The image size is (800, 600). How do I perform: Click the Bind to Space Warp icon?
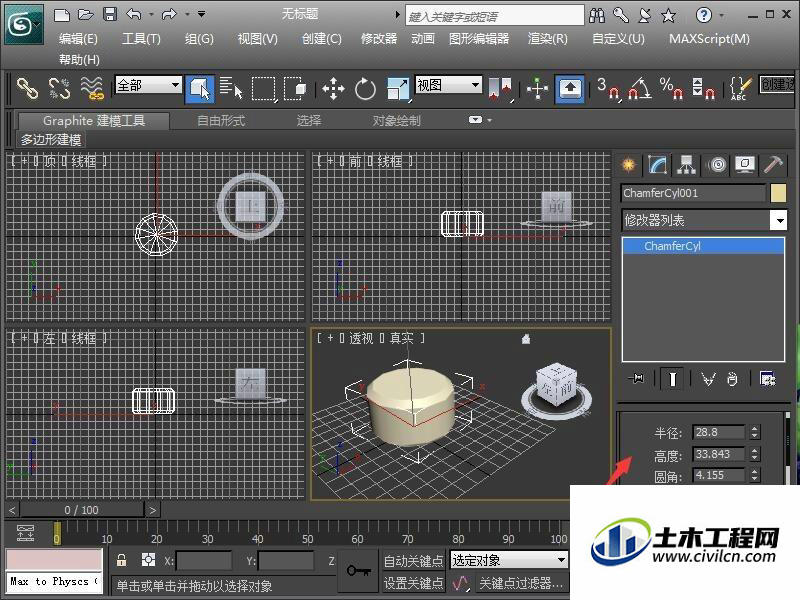pyautogui.click(x=92, y=88)
